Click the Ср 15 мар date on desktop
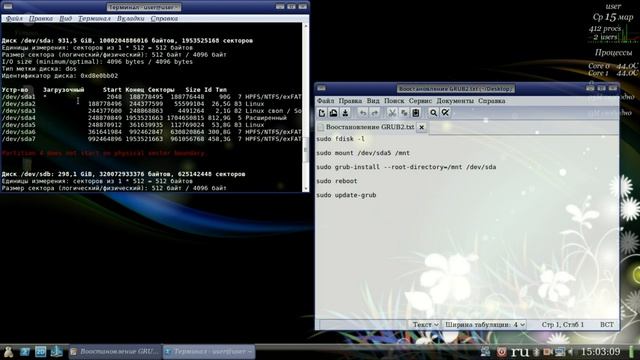The height and width of the screenshot is (360, 640). (x=613, y=17)
